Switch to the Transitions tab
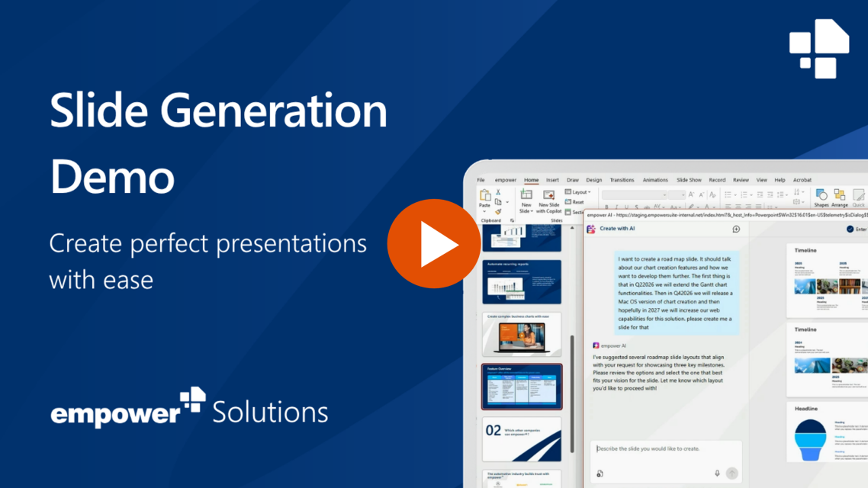The width and height of the screenshot is (868, 488). click(x=622, y=180)
